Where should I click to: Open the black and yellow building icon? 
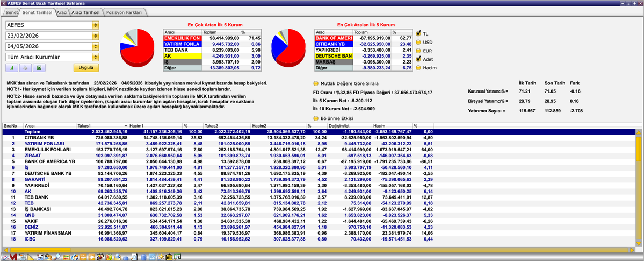[169, 257]
